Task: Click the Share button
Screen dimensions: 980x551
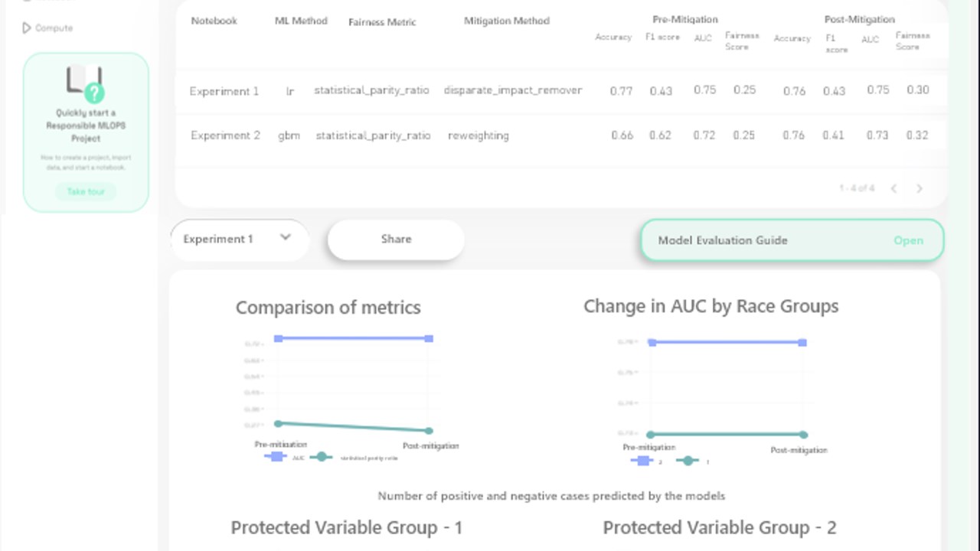Action: coord(396,240)
